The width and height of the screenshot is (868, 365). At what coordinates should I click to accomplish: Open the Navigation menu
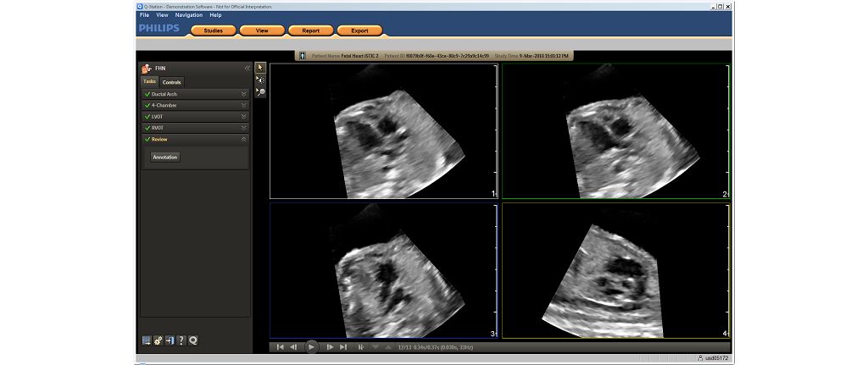tap(189, 15)
